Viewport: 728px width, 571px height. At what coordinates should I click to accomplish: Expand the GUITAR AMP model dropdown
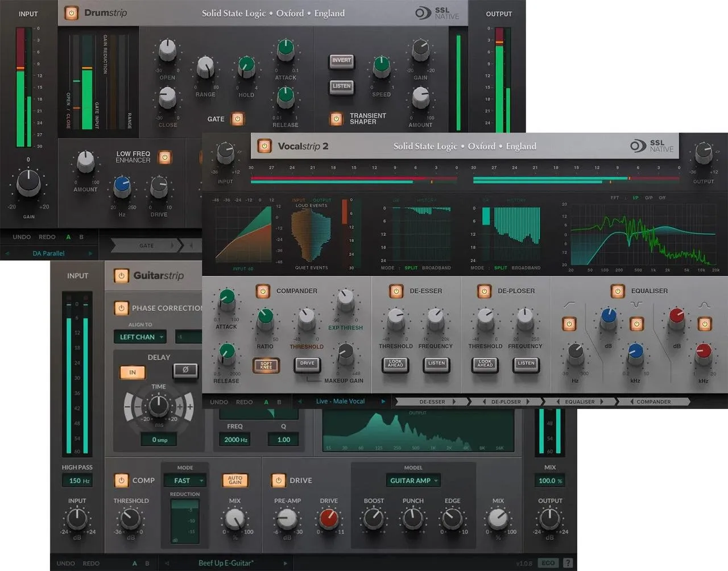(413, 481)
